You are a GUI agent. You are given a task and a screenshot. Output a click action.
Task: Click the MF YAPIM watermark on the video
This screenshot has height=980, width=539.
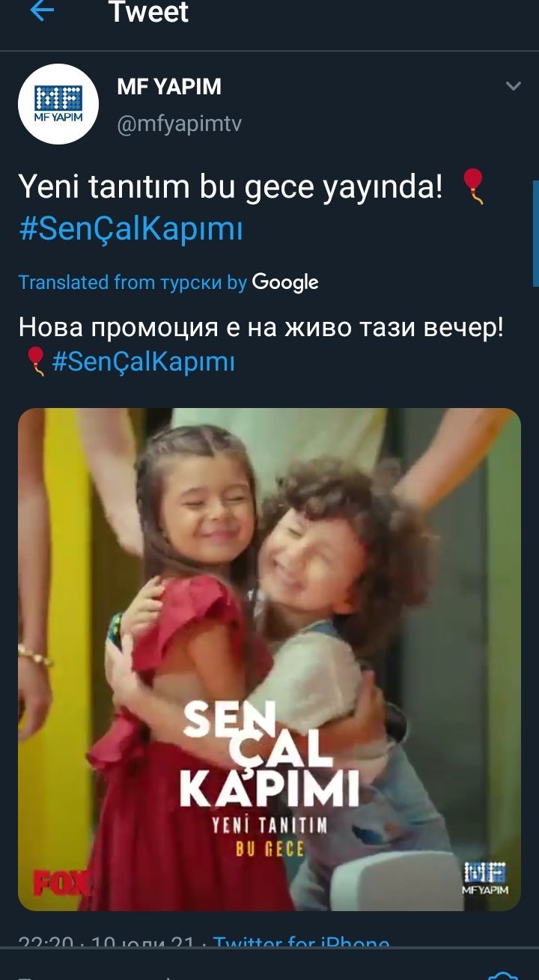point(485,877)
